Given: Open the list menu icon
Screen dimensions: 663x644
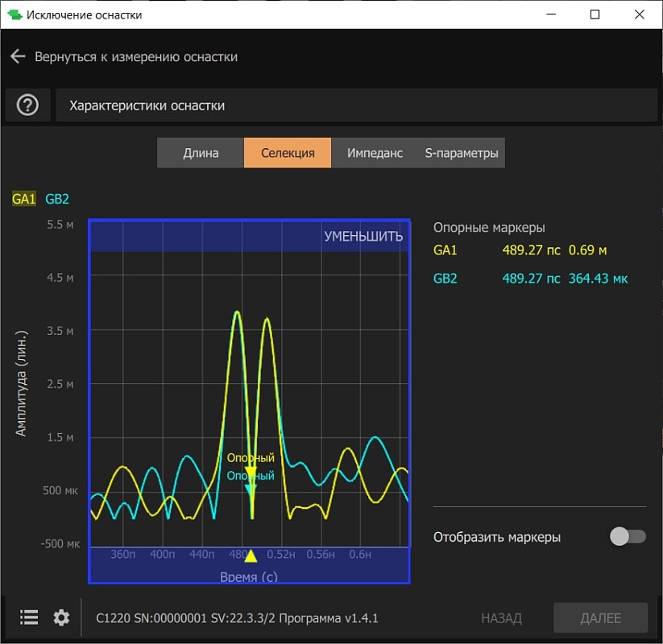Looking at the screenshot, I should pos(29,617).
